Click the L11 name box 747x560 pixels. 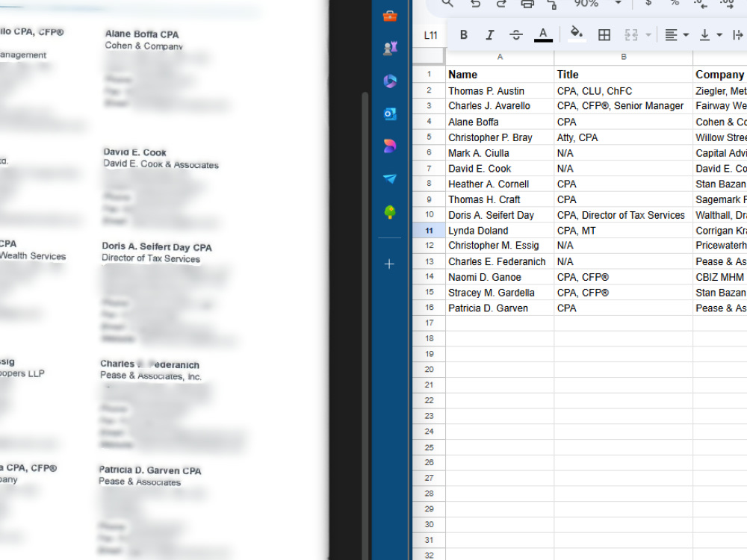tap(431, 35)
